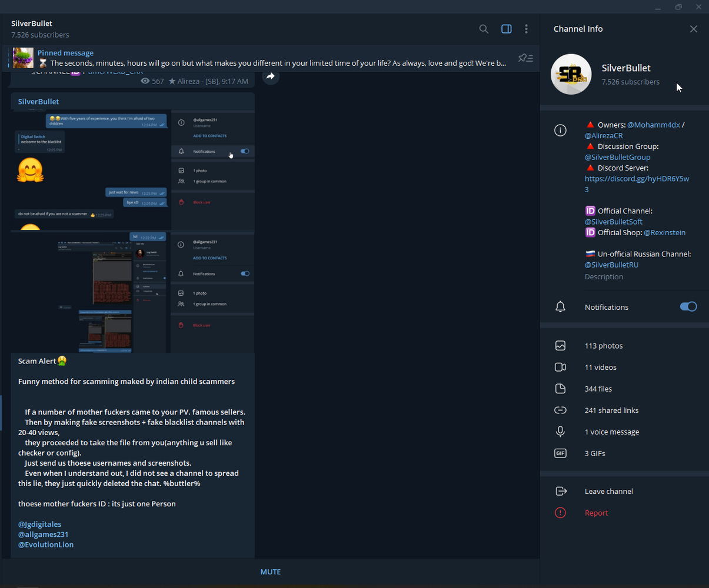Viewport: 709px width, 588px height.
Task: Click the 'Scam Alert' heading text
Action: point(37,361)
